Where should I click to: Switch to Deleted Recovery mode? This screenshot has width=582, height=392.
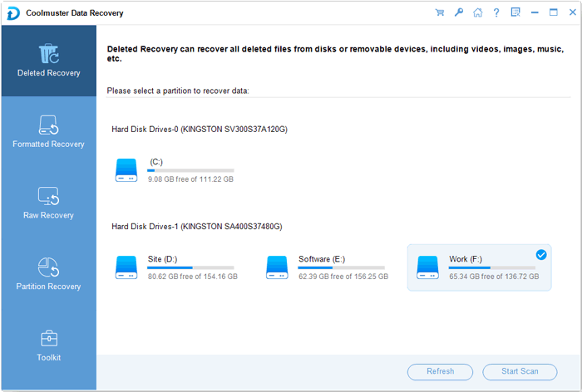[49, 61]
